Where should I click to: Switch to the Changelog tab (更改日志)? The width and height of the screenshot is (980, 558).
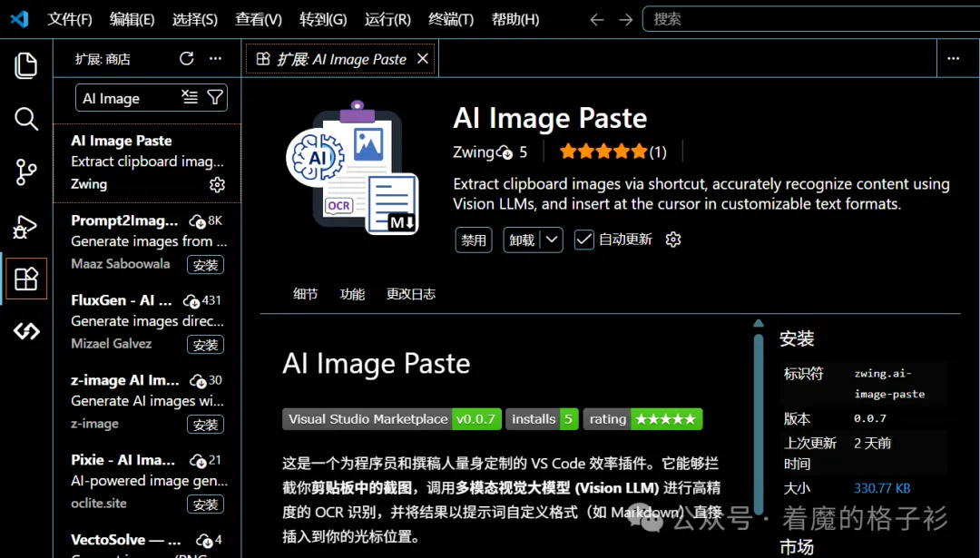411,294
